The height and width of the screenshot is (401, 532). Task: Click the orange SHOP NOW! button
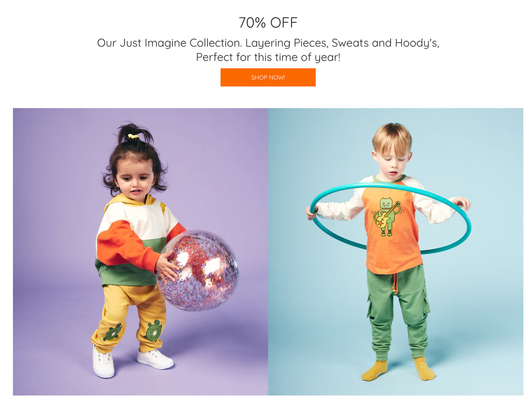coord(268,77)
